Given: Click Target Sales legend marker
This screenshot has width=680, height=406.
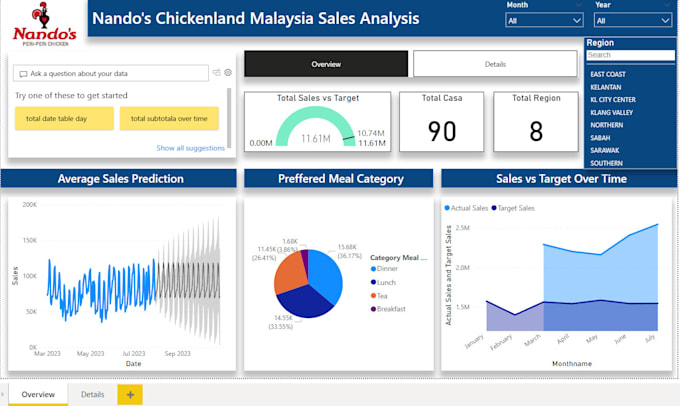Looking at the screenshot, I should pos(494,208).
